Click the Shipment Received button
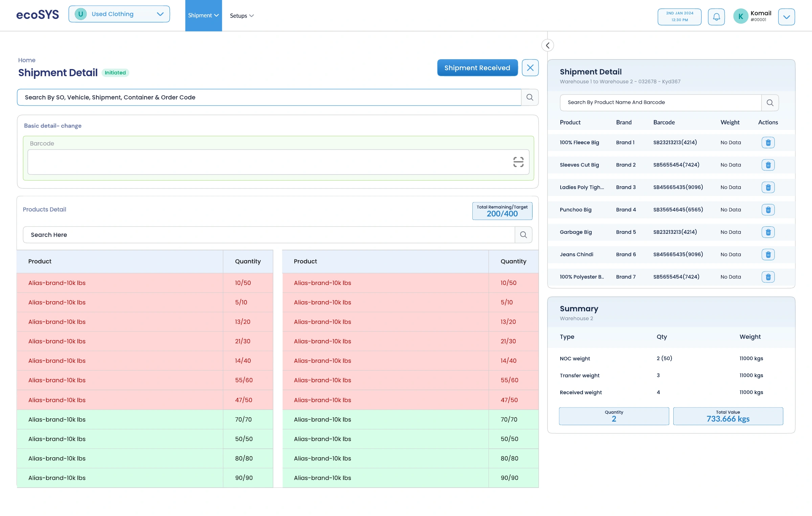The height and width of the screenshot is (516, 812). click(x=477, y=68)
